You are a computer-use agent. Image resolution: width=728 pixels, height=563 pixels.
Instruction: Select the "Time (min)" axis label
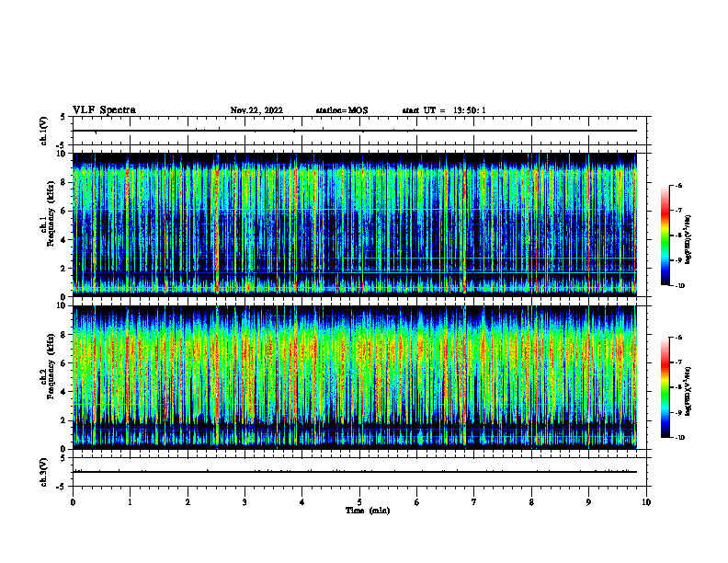(368, 511)
